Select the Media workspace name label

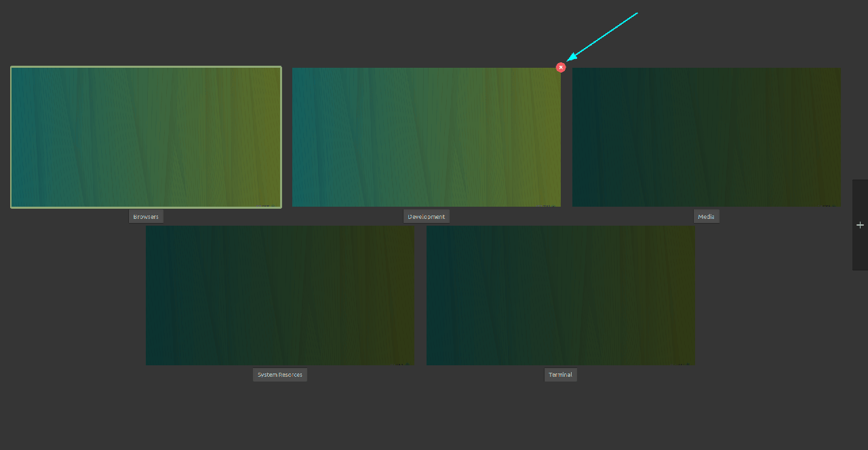pyautogui.click(x=706, y=217)
